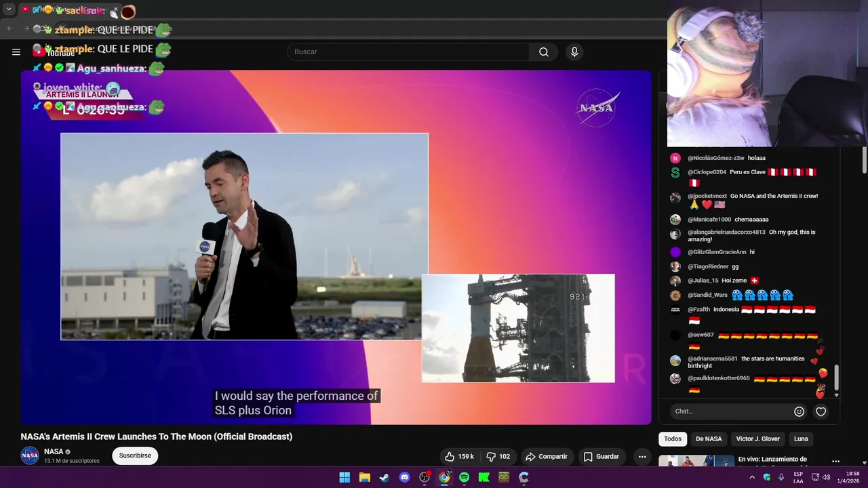Open Chrome tab search dropdown arrow
Viewport: 868px width, 488px height.
click(9, 9)
